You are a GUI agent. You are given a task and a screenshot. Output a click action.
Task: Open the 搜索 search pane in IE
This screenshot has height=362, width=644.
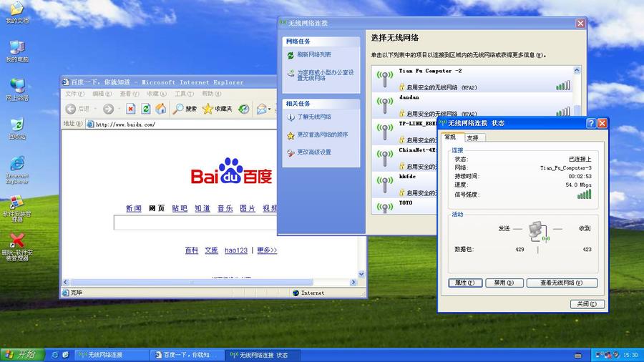pyautogui.click(x=185, y=109)
